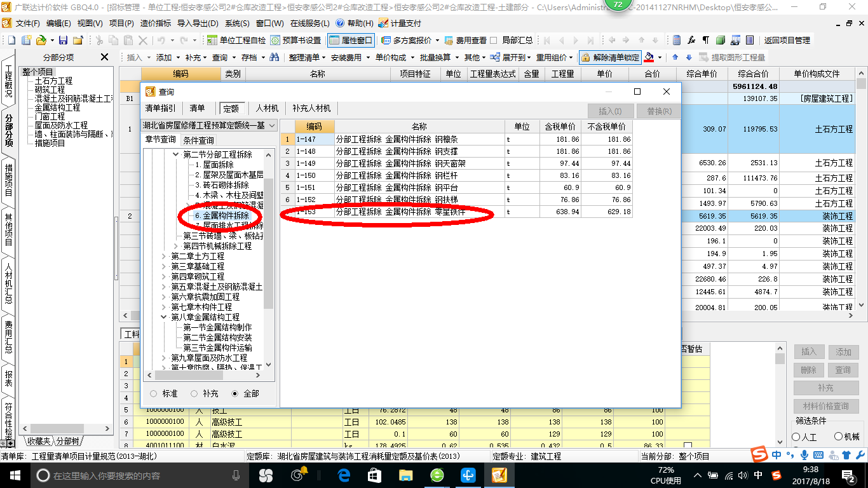Select the 全部 radio button

tap(235, 394)
